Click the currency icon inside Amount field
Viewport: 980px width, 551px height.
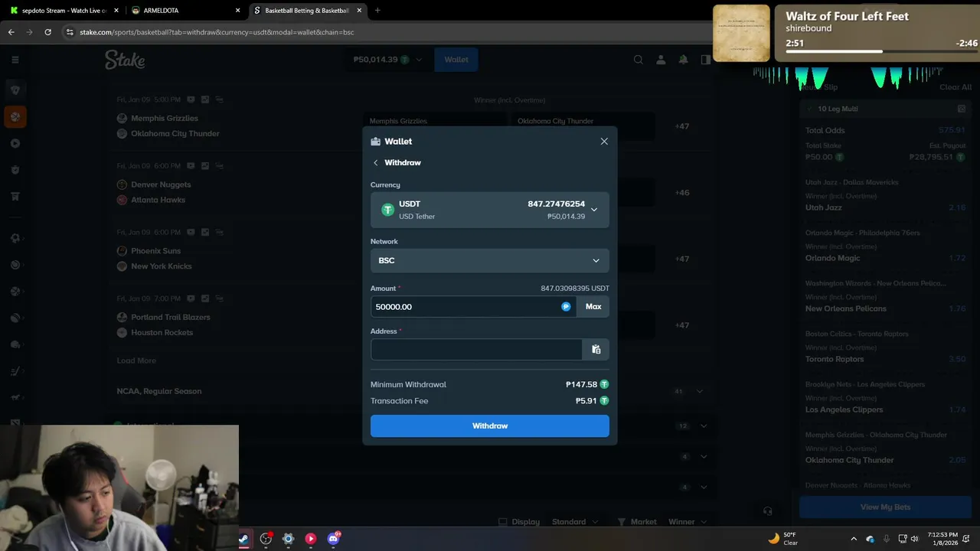pyautogui.click(x=566, y=306)
